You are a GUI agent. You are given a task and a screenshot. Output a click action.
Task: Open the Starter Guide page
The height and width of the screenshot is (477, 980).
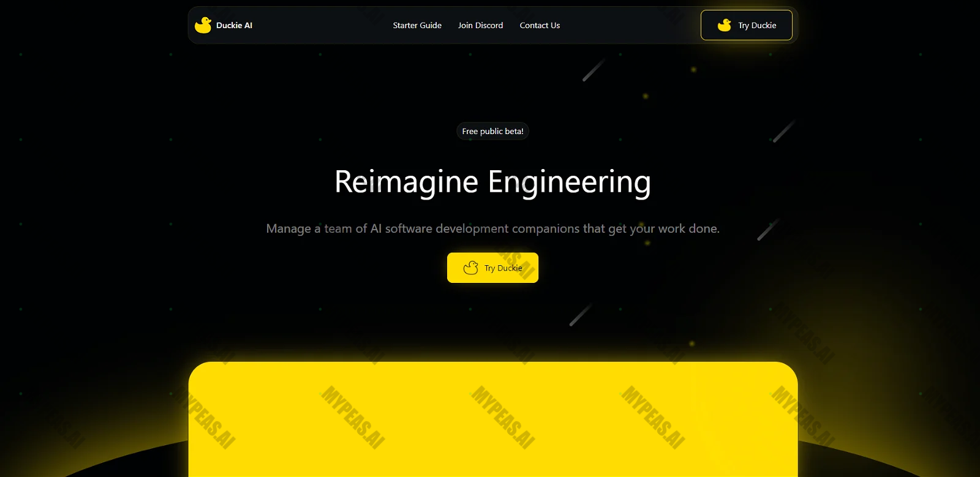coord(417,25)
